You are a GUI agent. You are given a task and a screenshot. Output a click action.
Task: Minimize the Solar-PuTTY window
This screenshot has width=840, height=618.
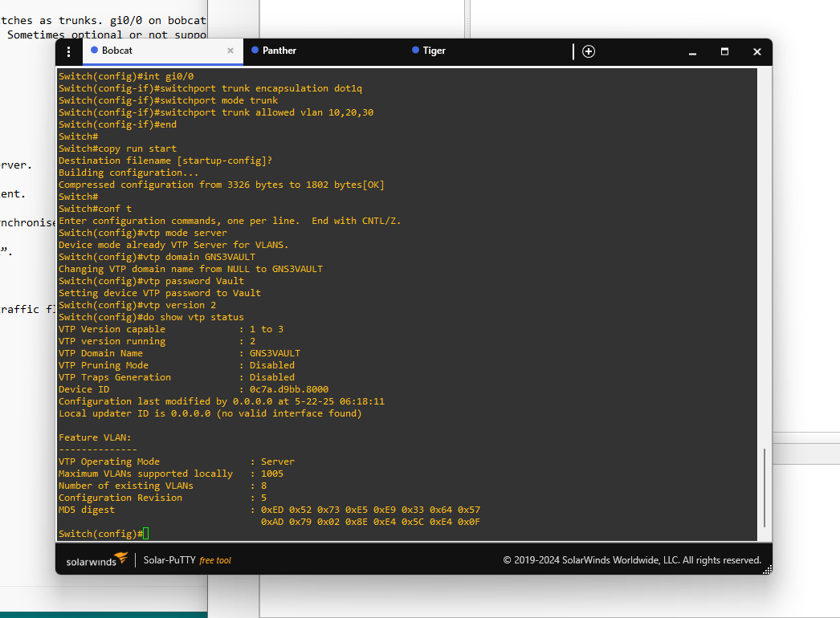pyautogui.click(x=692, y=52)
